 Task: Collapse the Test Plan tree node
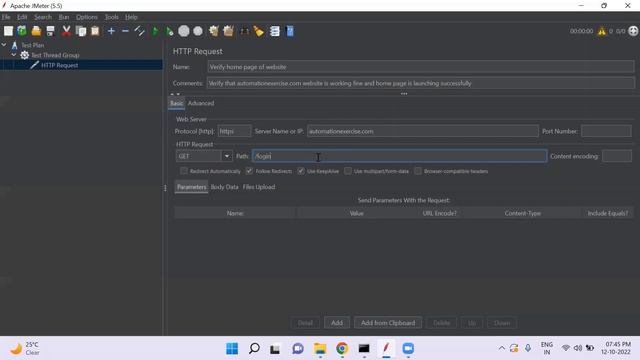[4, 44]
